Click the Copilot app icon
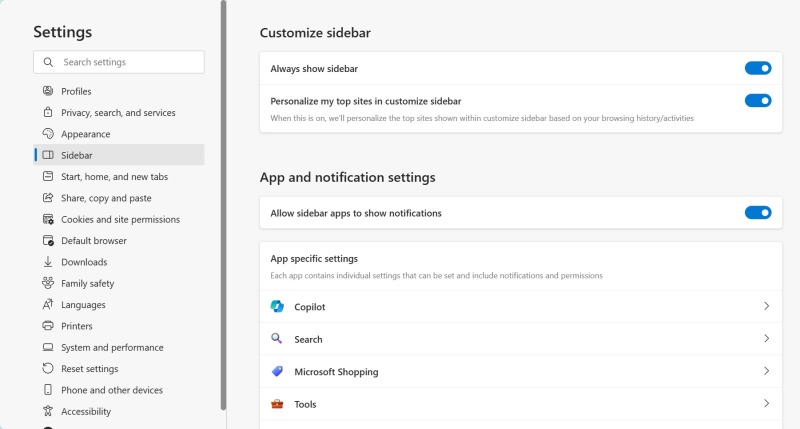Viewport: 800px width, 429px height. pos(277,306)
